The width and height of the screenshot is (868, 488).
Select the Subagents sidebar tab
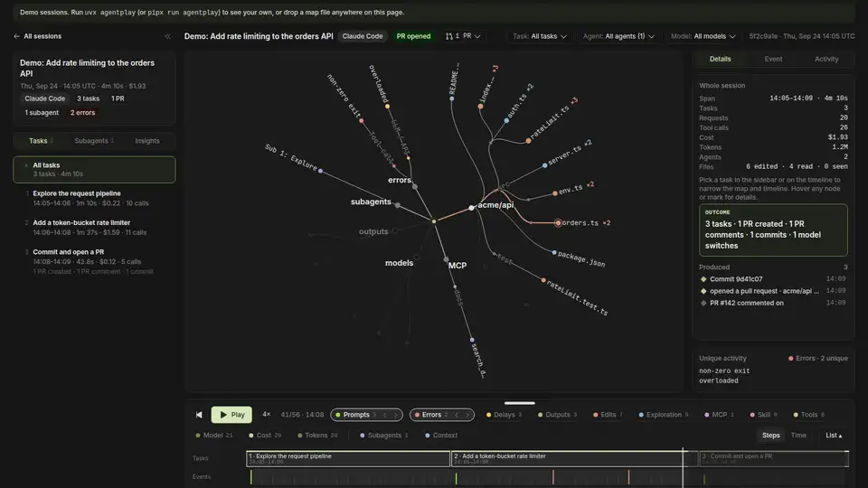click(x=93, y=141)
